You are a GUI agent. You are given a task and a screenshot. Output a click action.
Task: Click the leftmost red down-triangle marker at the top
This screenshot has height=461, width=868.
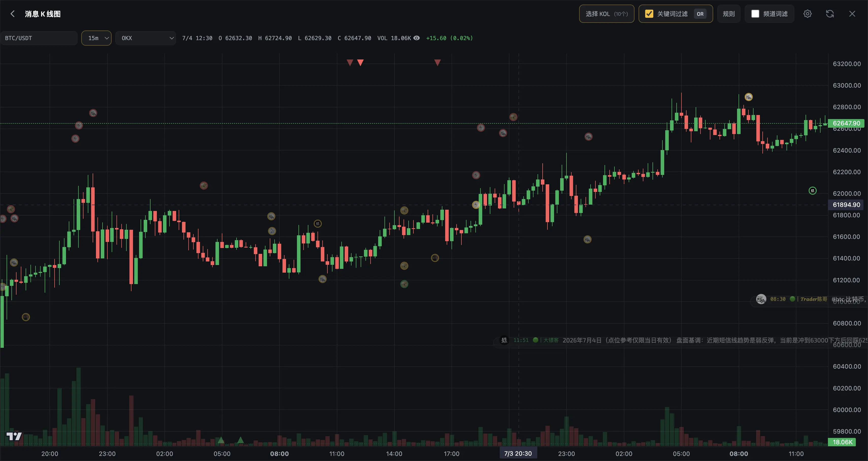350,62
